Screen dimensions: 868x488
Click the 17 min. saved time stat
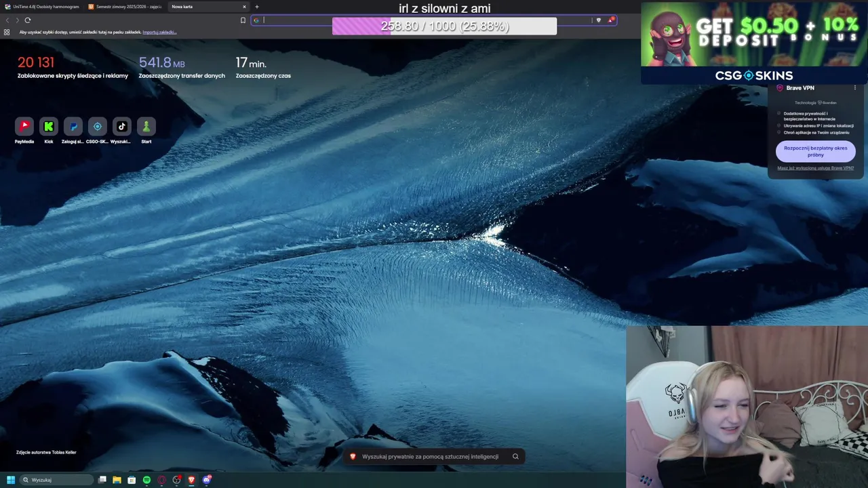click(x=251, y=63)
